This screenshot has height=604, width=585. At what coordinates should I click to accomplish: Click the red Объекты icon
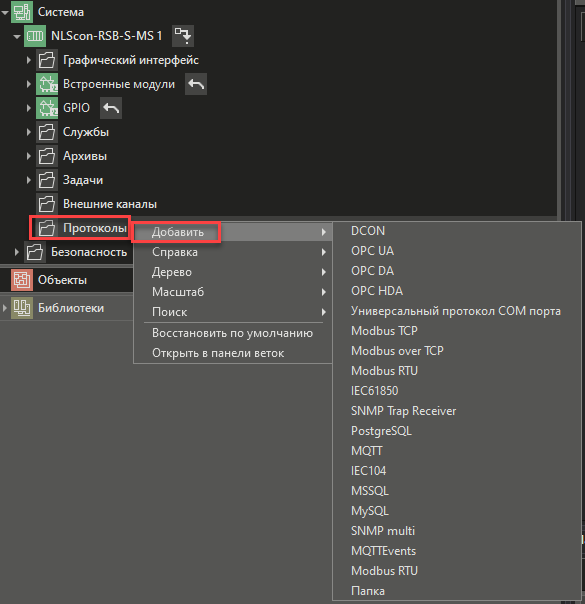pos(22,280)
